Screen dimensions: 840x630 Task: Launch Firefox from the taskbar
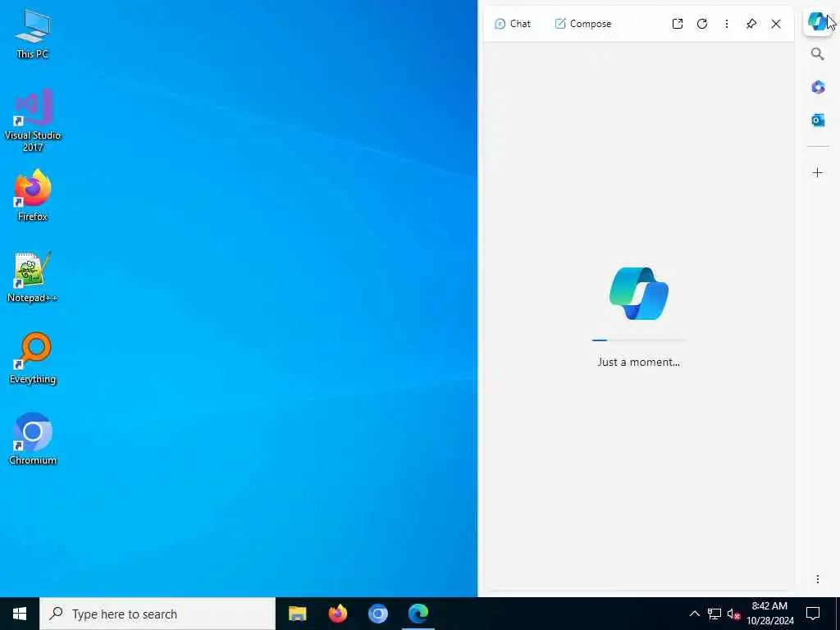click(337, 614)
